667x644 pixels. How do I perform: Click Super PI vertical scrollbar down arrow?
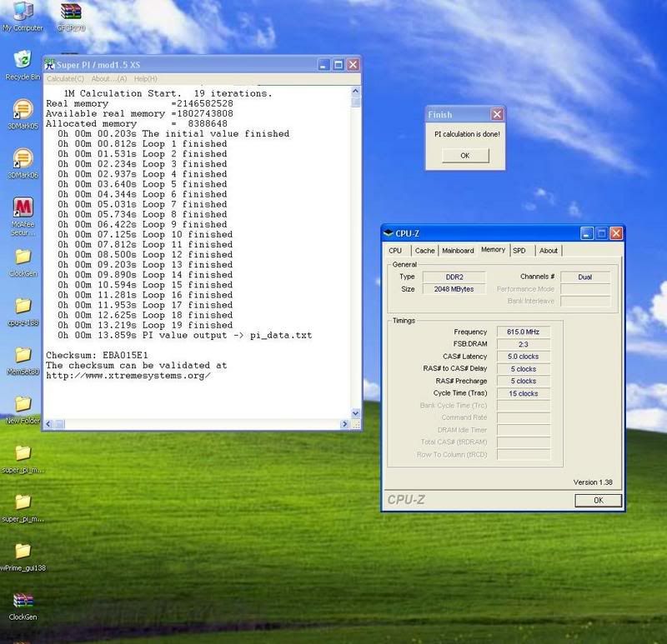click(x=356, y=412)
